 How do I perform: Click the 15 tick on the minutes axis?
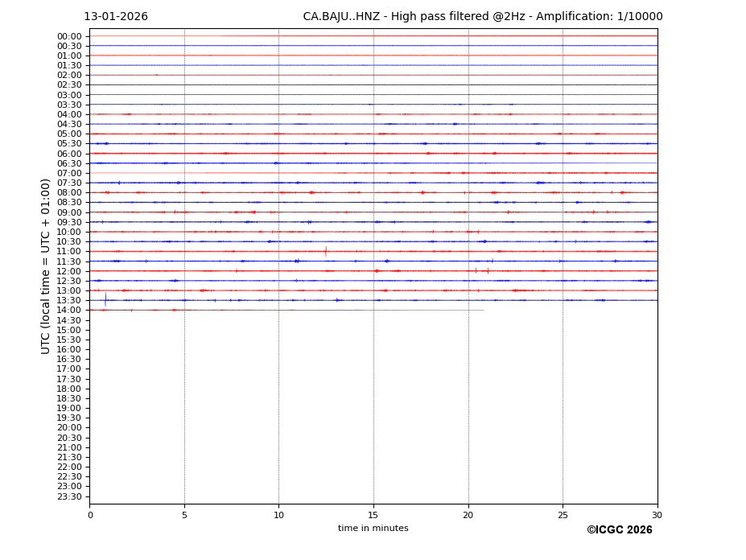tap(373, 515)
